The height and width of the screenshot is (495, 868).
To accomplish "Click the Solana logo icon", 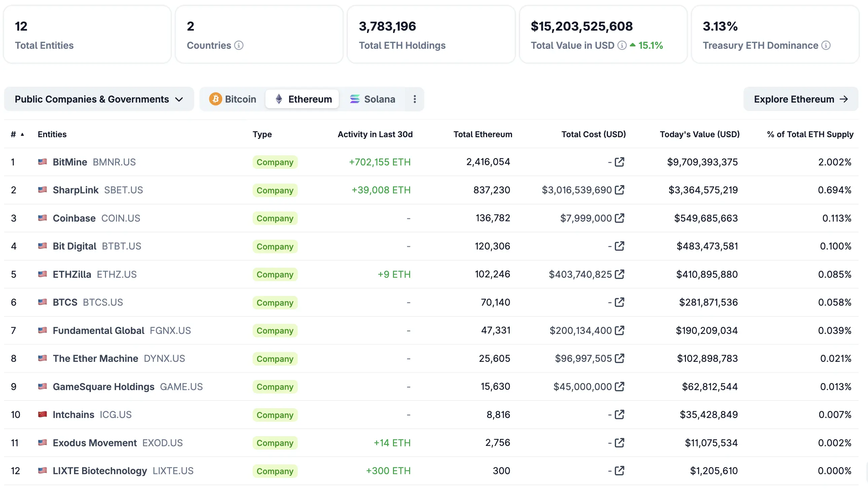I will pos(355,99).
